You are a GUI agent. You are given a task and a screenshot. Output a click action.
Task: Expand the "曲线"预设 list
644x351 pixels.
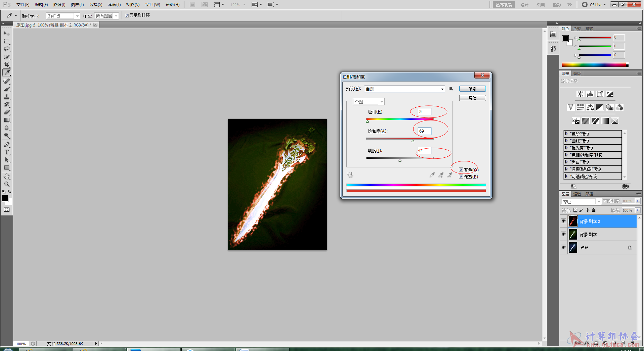coord(566,141)
